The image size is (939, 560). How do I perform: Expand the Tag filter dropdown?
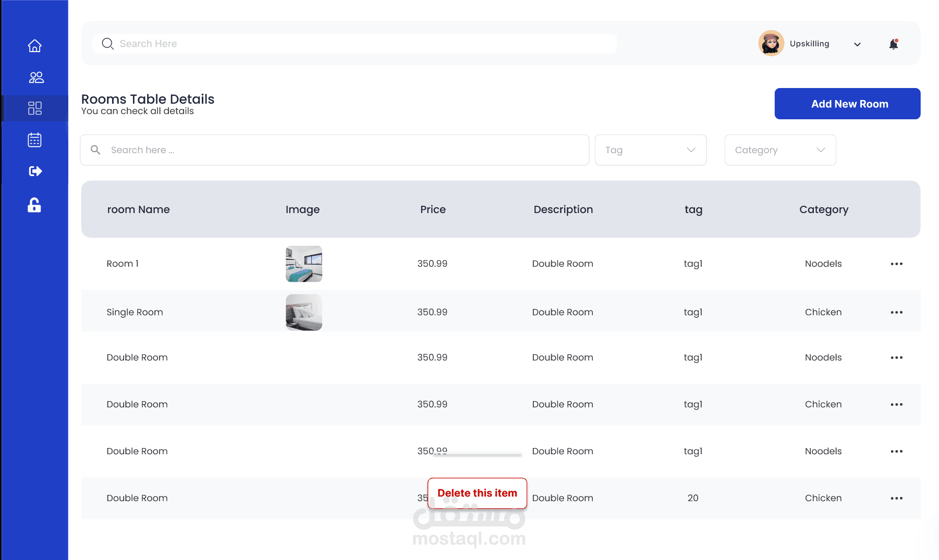coord(651,150)
